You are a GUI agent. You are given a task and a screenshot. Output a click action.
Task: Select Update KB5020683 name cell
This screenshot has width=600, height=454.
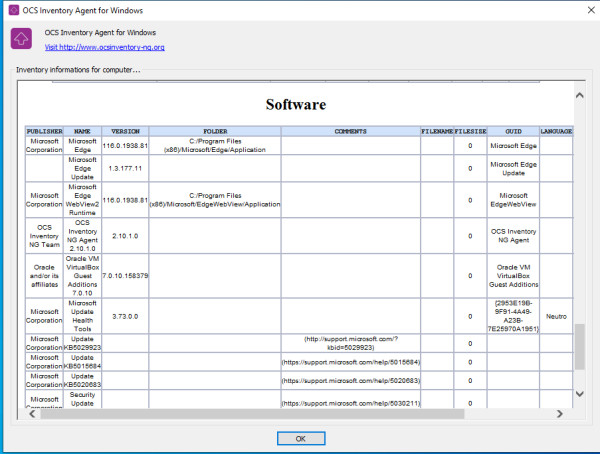pyautogui.click(x=82, y=380)
